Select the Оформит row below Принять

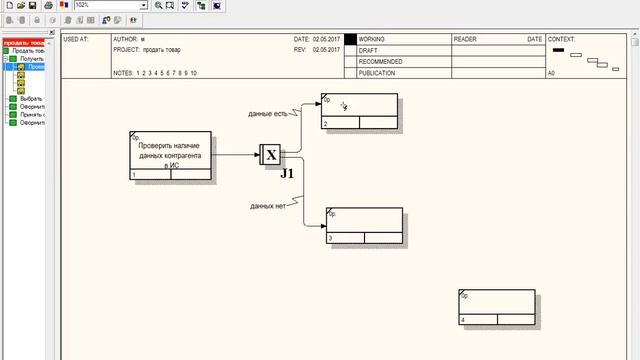[27, 122]
